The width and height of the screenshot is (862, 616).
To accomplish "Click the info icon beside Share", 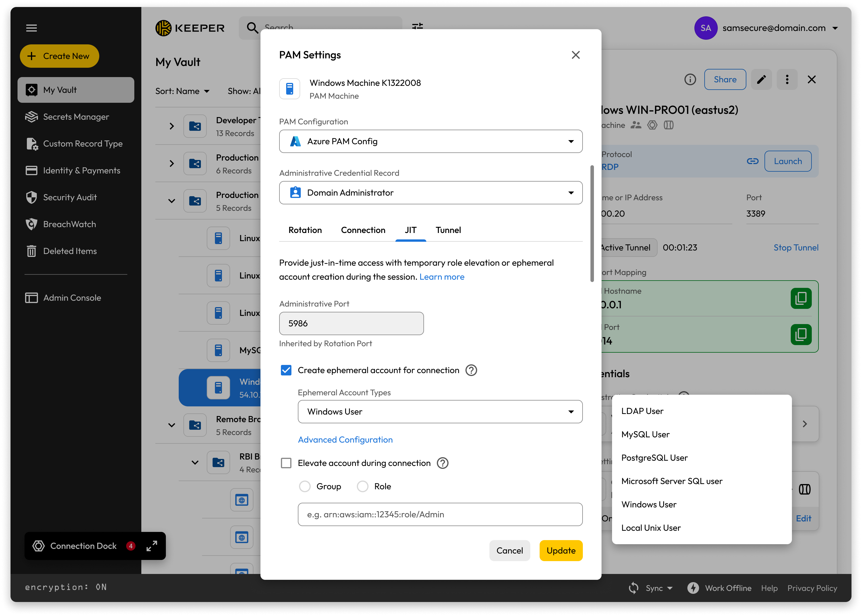I will tap(690, 79).
